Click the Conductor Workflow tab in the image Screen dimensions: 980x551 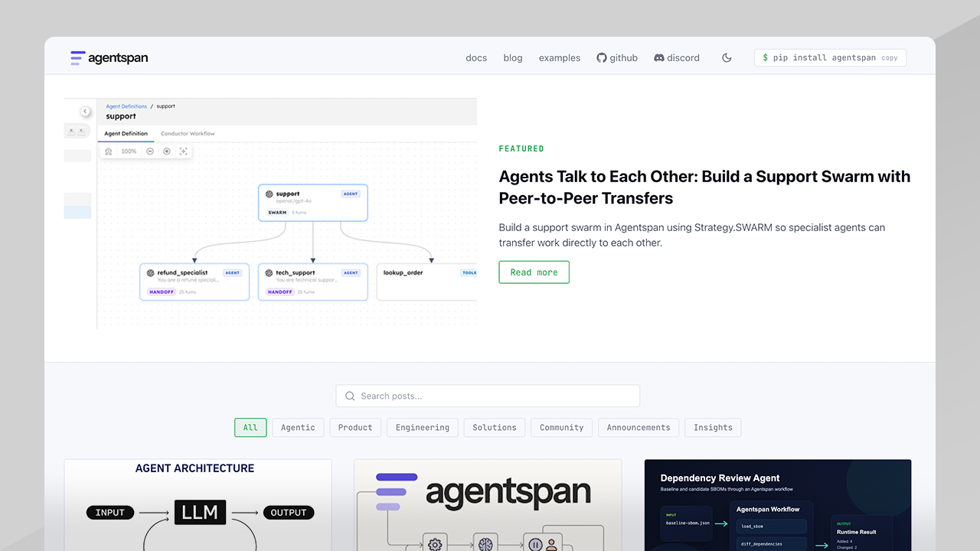pyautogui.click(x=188, y=133)
